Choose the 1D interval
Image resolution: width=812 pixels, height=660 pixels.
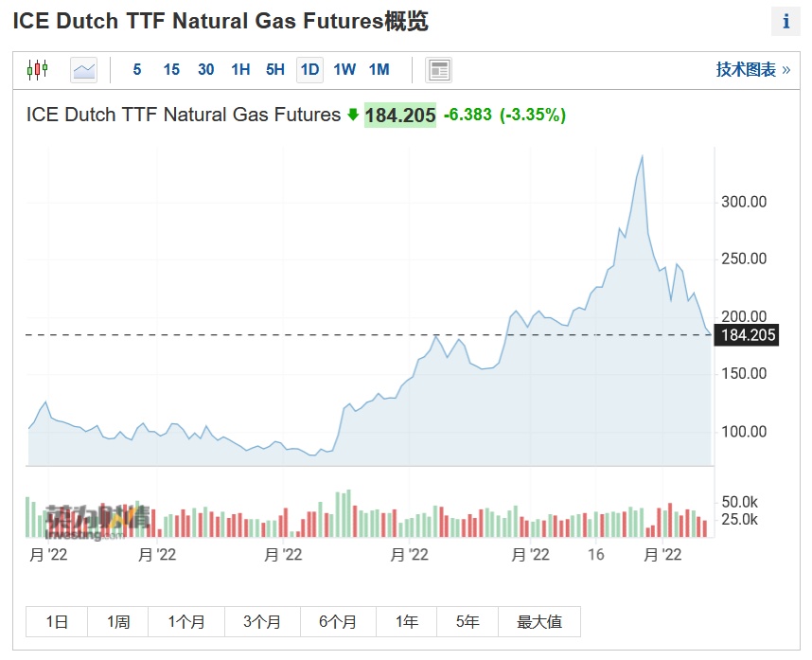[x=309, y=69]
